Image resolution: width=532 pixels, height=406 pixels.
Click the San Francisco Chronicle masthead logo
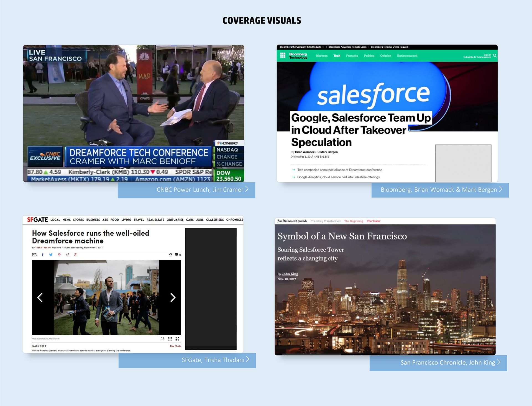tap(292, 221)
